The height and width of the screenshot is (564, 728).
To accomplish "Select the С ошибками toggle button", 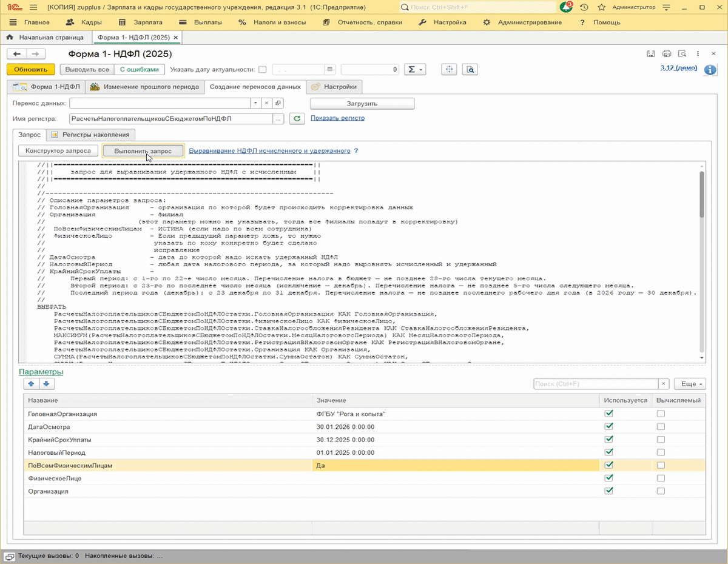I will pyautogui.click(x=140, y=69).
